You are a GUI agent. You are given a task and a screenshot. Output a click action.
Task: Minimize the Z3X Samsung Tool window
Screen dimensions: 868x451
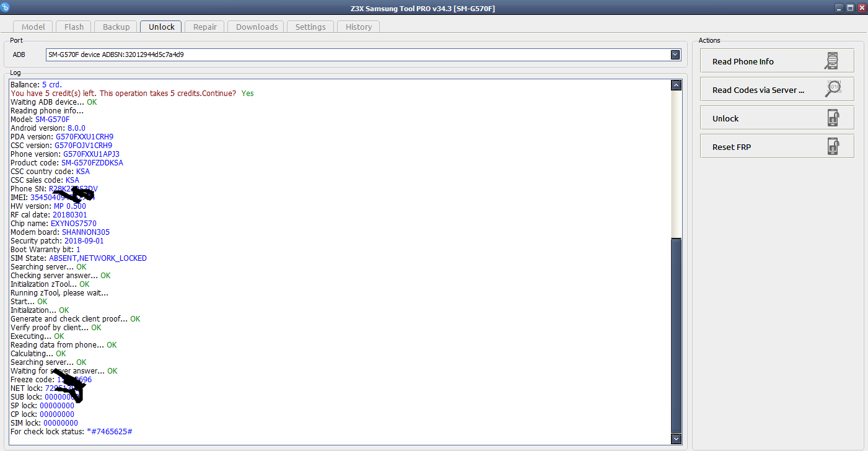838,7
